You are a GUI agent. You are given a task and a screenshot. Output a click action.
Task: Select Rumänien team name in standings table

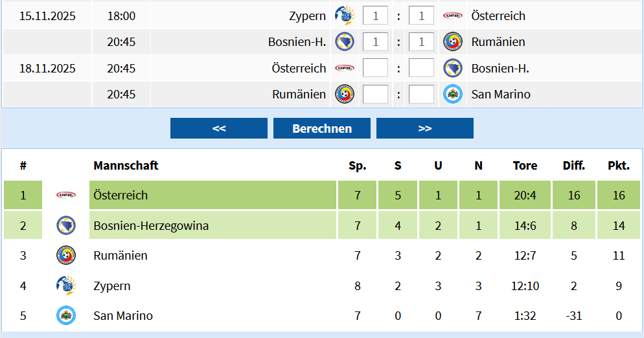[x=121, y=256]
